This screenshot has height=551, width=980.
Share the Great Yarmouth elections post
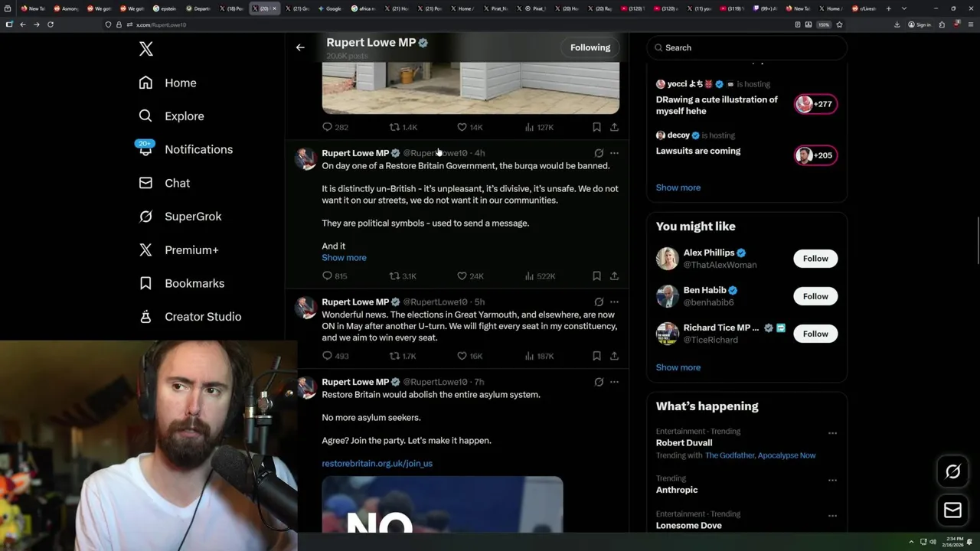(614, 356)
